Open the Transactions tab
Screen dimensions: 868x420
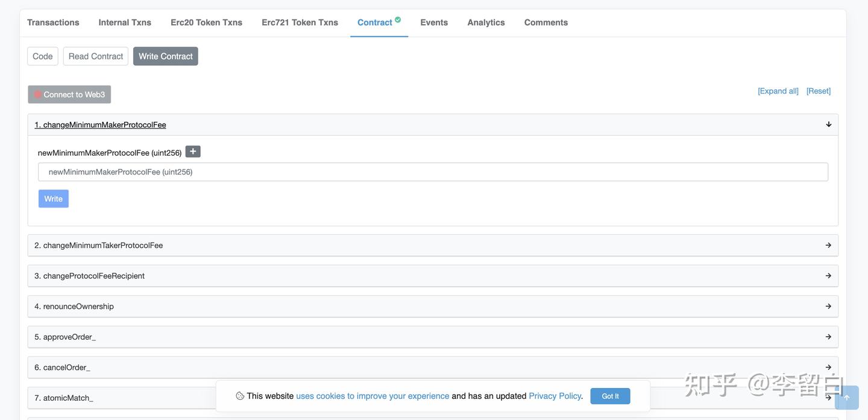pos(53,22)
